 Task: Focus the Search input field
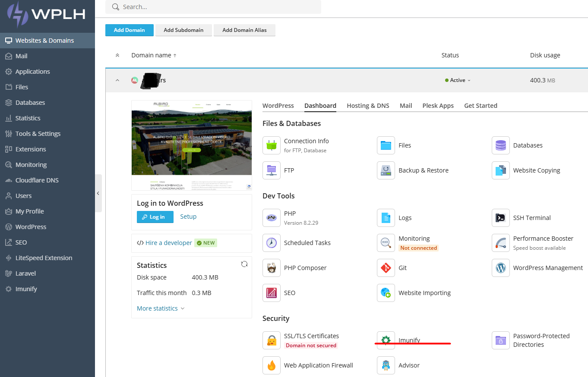pos(213,7)
